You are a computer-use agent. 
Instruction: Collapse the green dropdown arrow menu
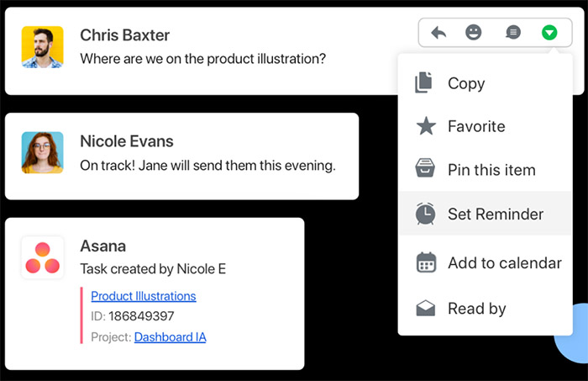point(549,33)
